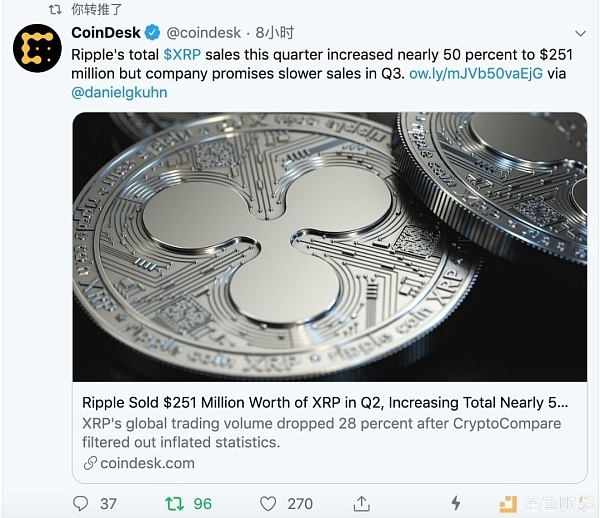Screen dimensions: 600x518
Task: Open the ow.ly/mJVb50vaEjG link
Action: coord(476,73)
